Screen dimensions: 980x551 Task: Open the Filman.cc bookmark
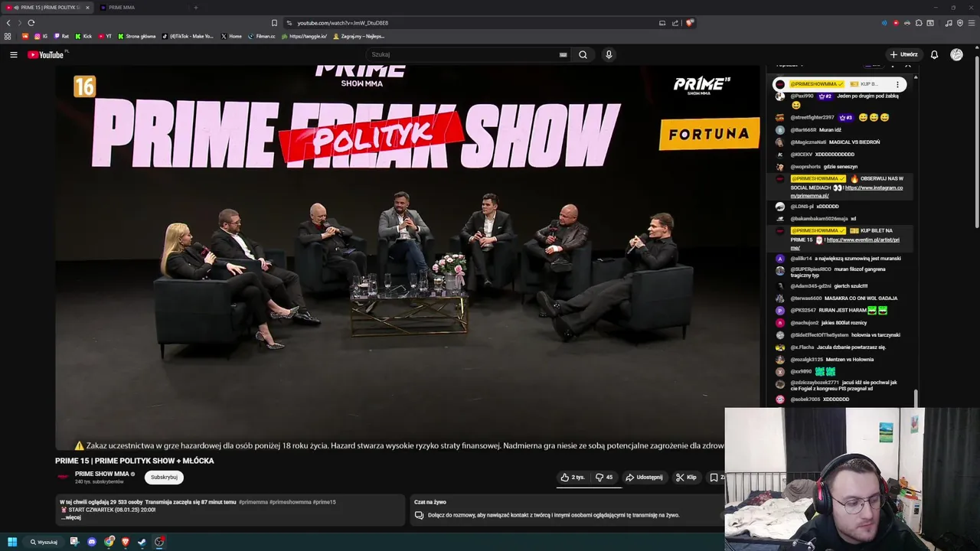pyautogui.click(x=262, y=36)
